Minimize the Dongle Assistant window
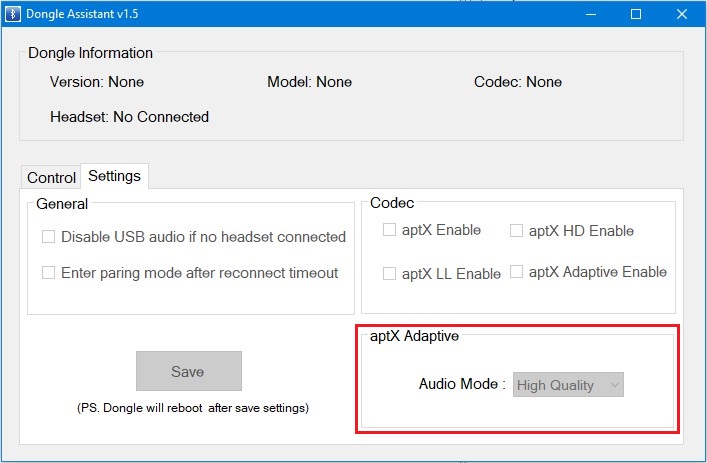 coord(589,15)
